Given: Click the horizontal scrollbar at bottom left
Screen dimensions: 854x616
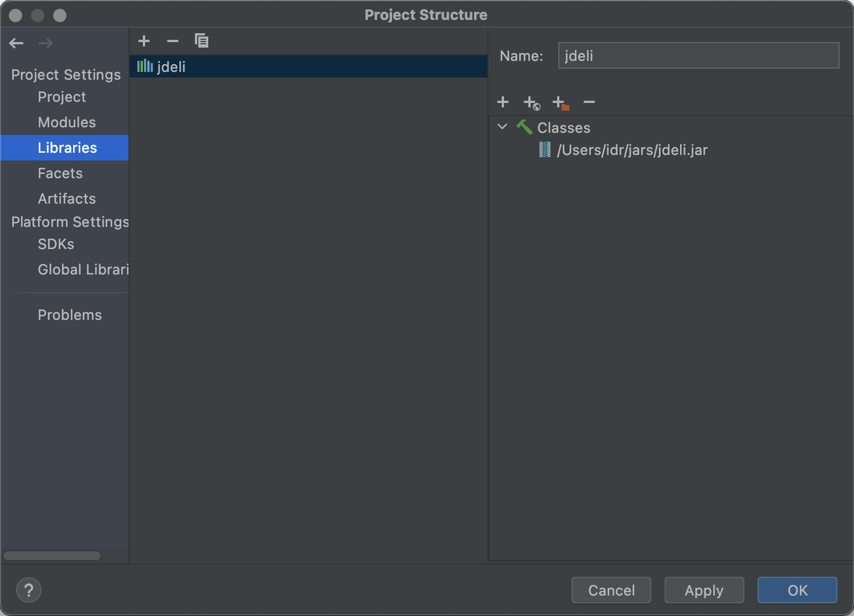Looking at the screenshot, I should coord(52,555).
